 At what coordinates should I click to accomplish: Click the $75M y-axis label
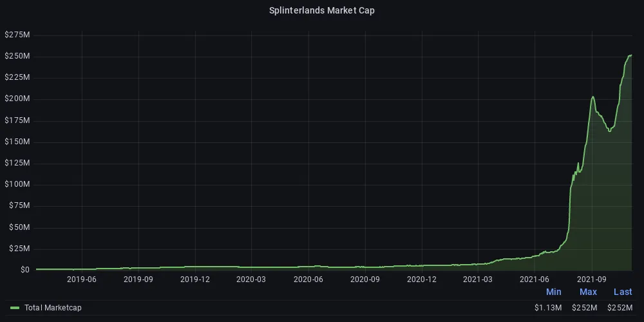click(19, 206)
